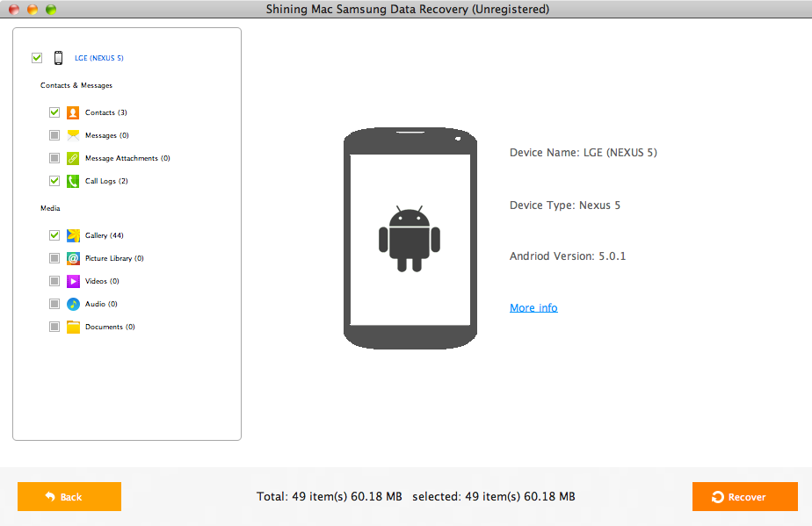Click the Device Name: LGE (NEXUS 5) text
Viewport: 812px width, 526px height.
(584, 152)
